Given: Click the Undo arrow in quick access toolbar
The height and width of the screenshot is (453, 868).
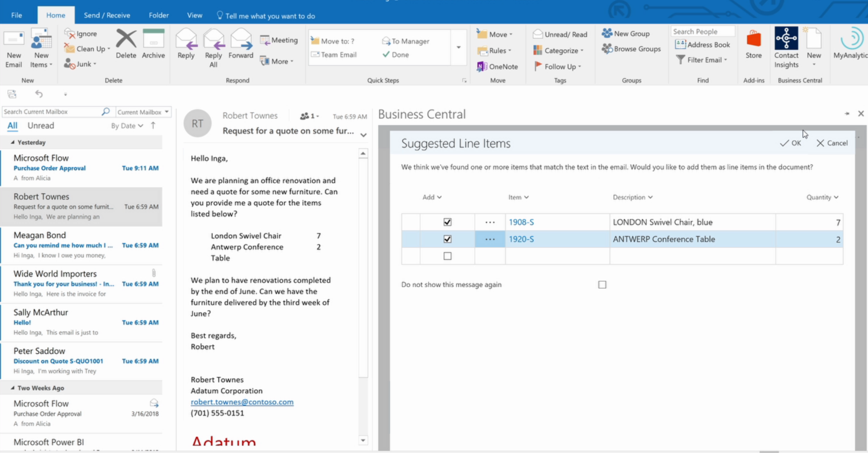Looking at the screenshot, I should [39, 94].
